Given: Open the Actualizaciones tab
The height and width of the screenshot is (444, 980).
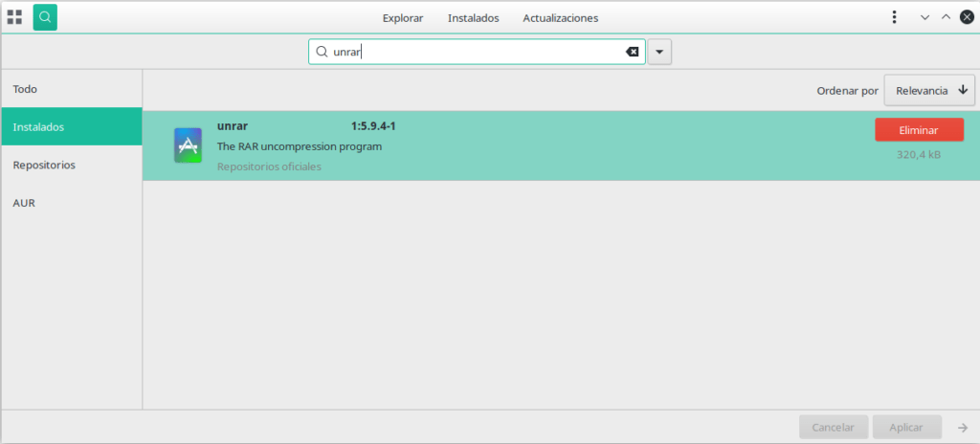Looking at the screenshot, I should [x=560, y=18].
